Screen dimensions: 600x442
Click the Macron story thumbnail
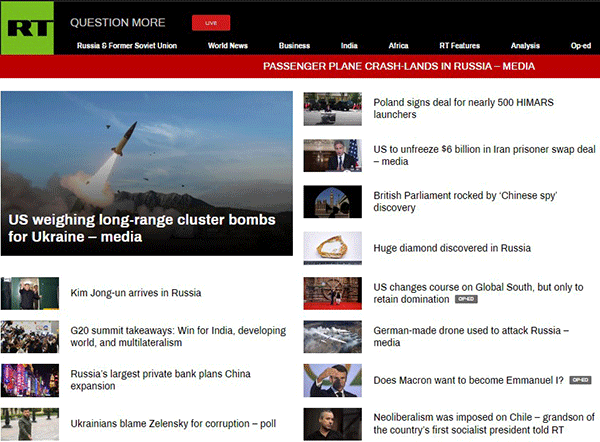(x=333, y=380)
